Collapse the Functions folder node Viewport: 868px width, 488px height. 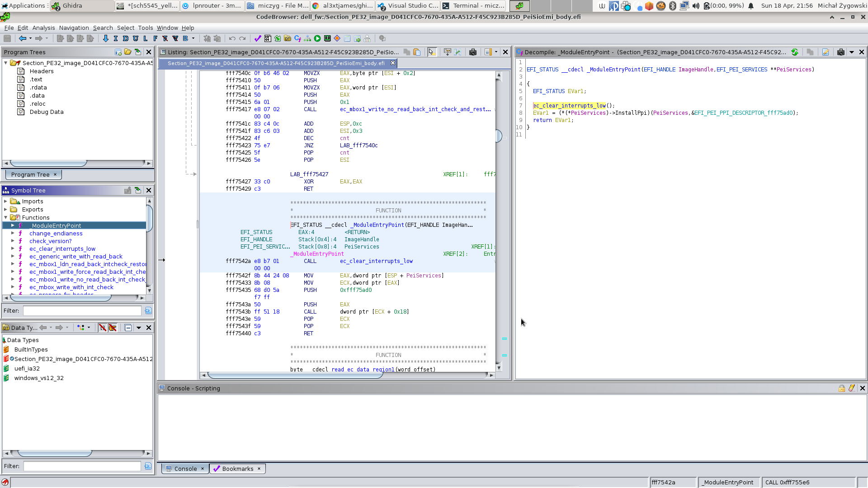coord(6,217)
